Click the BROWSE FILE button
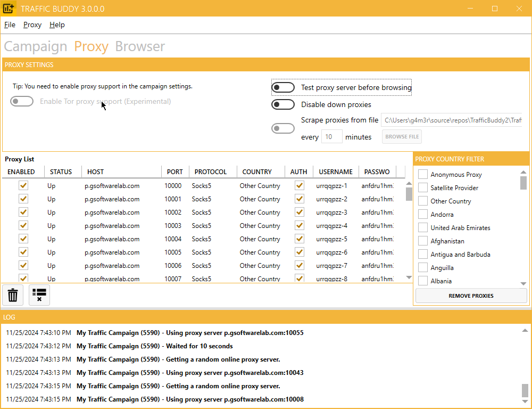This screenshot has height=409, width=532. coord(402,136)
